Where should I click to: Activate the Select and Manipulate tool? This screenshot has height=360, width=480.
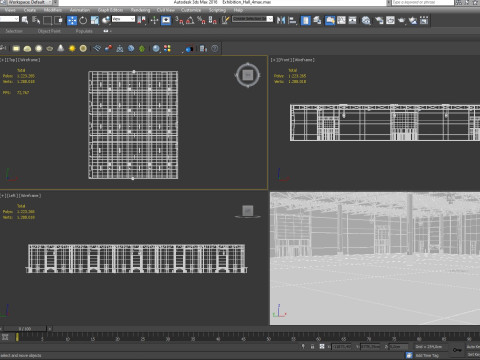click(154, 20)
